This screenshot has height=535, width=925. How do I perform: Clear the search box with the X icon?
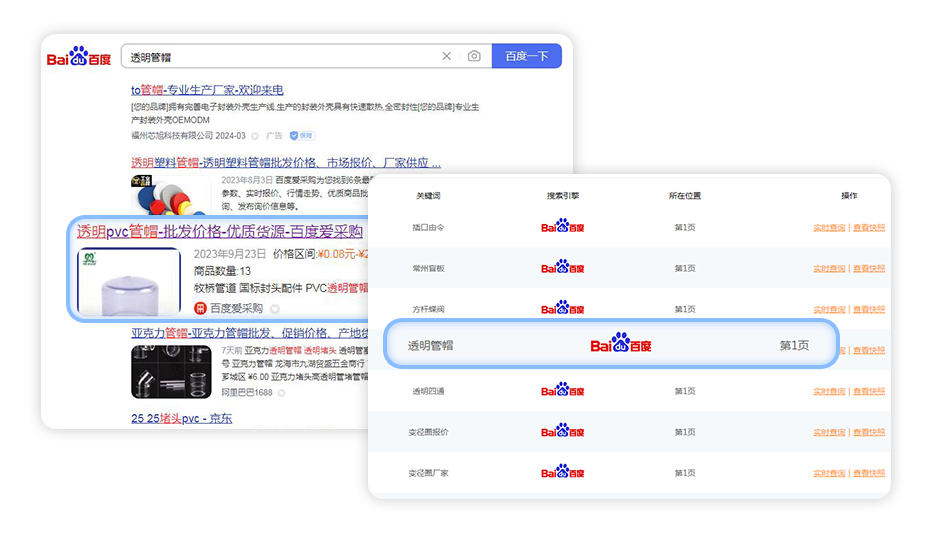coord(447,56)
